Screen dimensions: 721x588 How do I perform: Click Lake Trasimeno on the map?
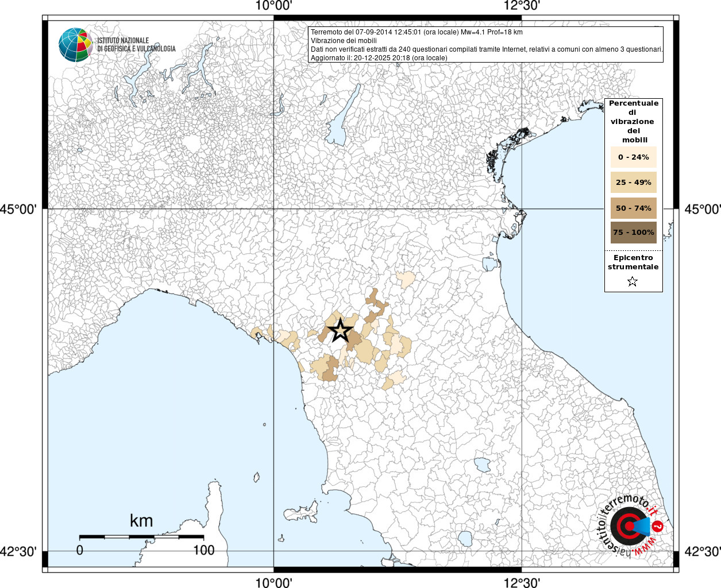click(x=483, y=465)
